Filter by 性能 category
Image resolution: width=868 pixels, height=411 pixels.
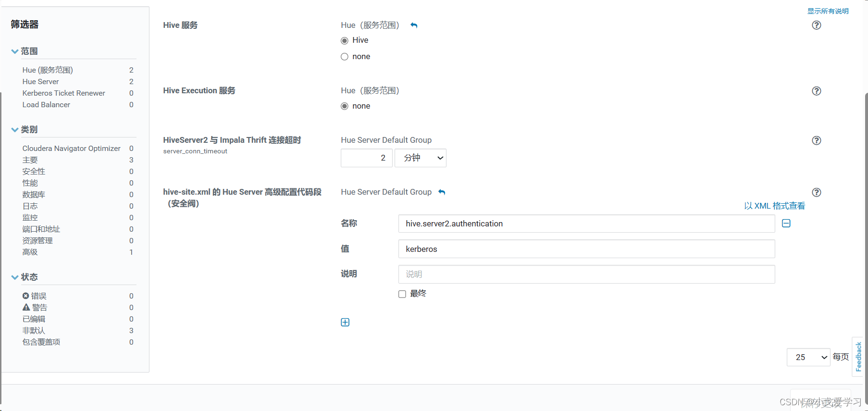pos(30,183)
